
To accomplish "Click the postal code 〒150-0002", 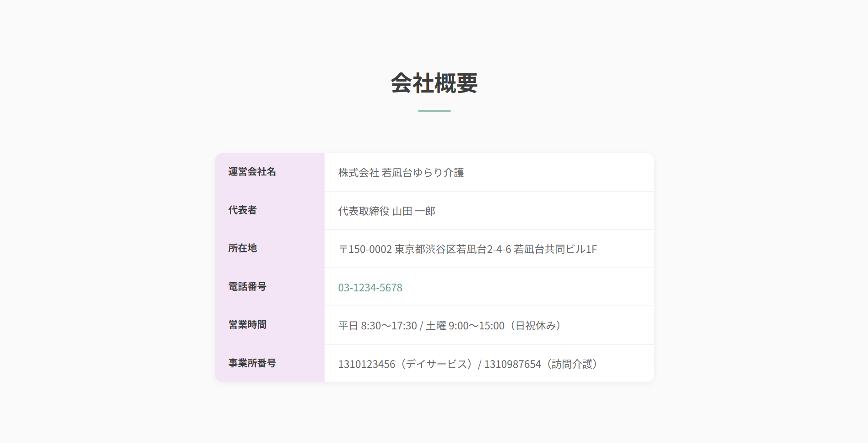I will pos(365,249).
